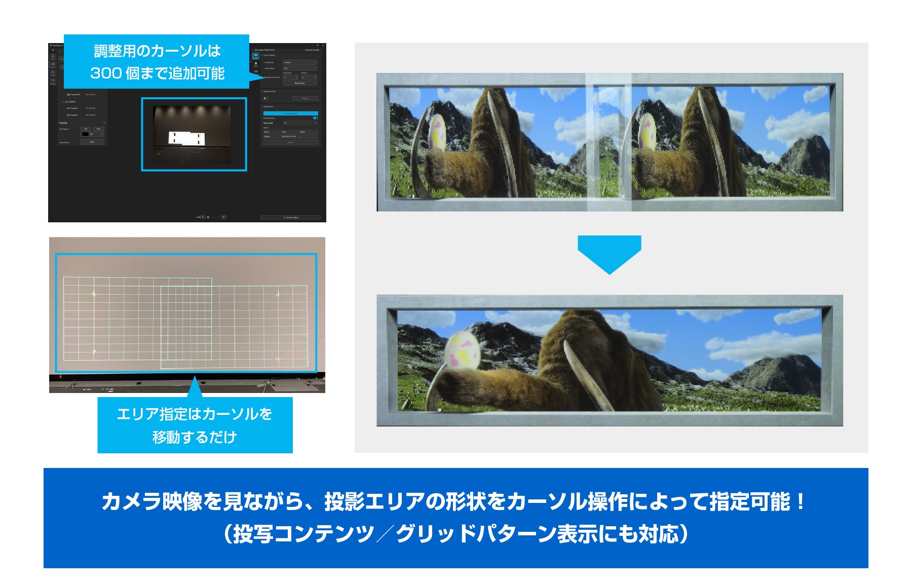
Task: Collapse the Cursor Setting section
Action: pyautogui.click(x=262, y=55)
